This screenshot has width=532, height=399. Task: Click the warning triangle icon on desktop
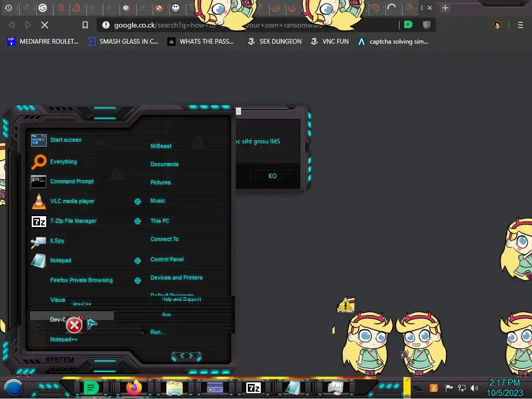click(x=345, y=304)
